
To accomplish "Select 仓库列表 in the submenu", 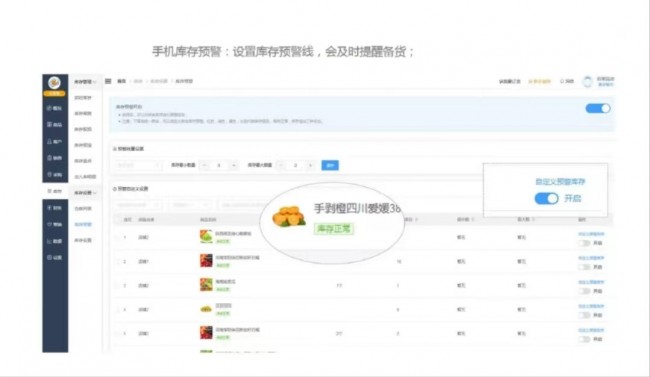I will [x=83, y=209].
